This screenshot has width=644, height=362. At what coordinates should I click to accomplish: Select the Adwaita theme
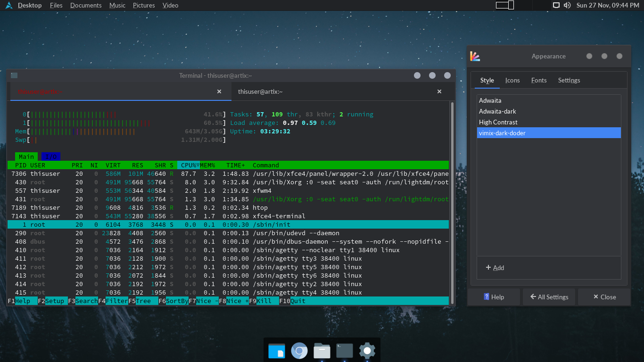pyautogui.click(x=549, y=100)
